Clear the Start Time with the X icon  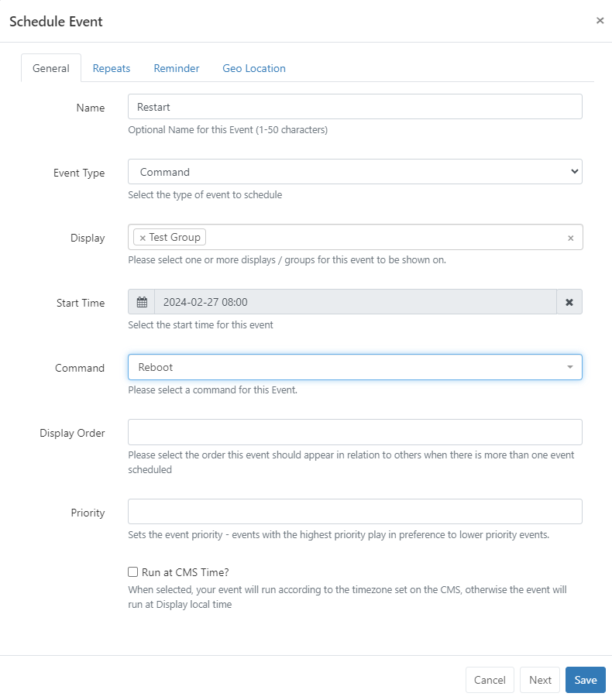click(x=569, y=302)
